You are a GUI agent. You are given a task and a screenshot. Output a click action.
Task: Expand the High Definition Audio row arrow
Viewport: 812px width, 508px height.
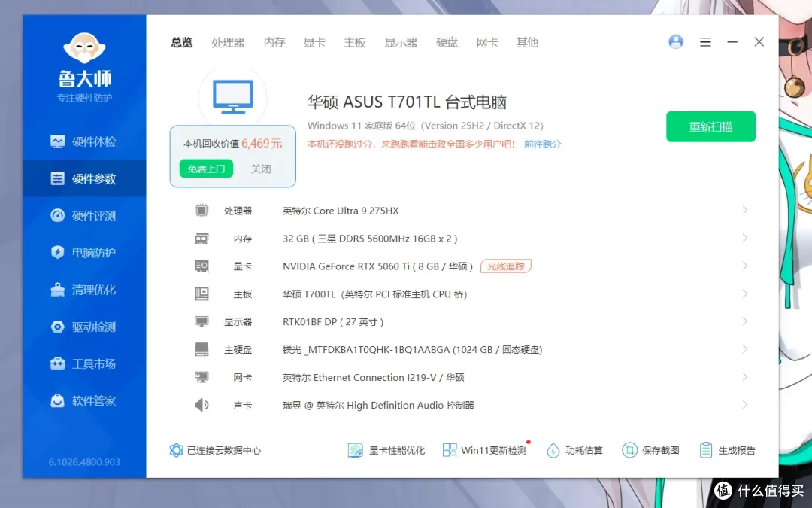pos(744,405)
